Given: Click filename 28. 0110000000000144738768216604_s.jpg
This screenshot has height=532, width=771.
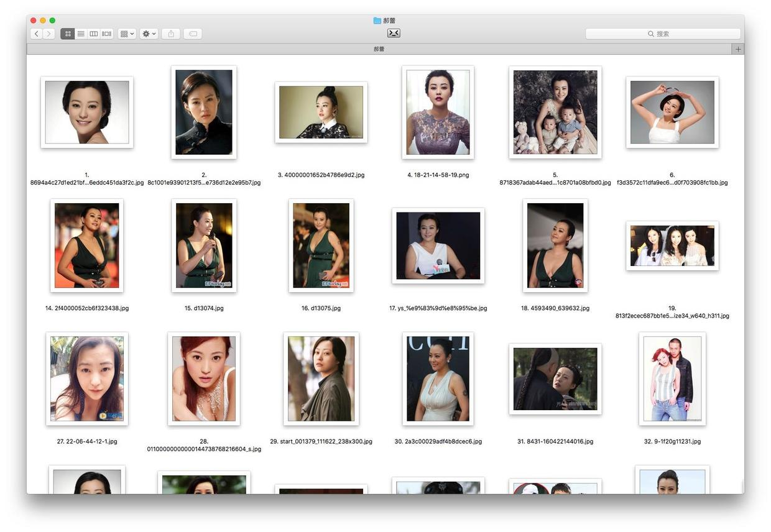Looking at the screenshot, I should pos(204,445).
